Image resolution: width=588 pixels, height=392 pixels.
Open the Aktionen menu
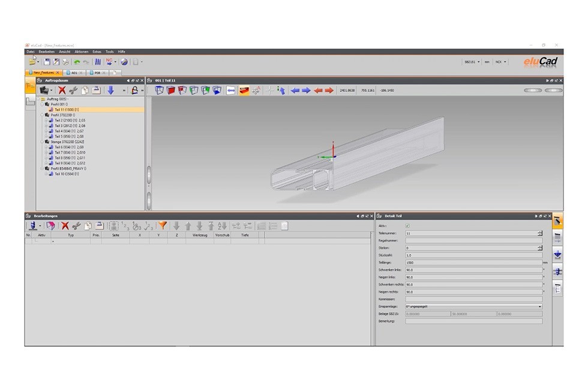coord(82,52)
